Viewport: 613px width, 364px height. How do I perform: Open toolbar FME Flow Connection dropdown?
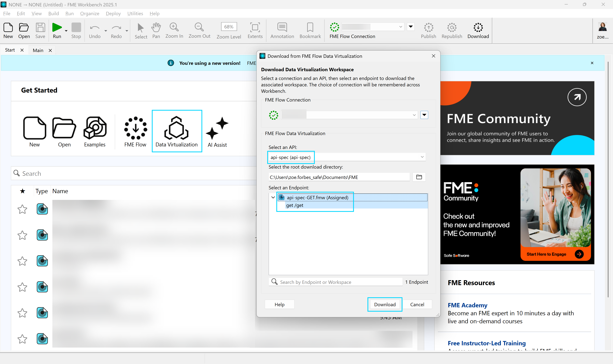373,27
